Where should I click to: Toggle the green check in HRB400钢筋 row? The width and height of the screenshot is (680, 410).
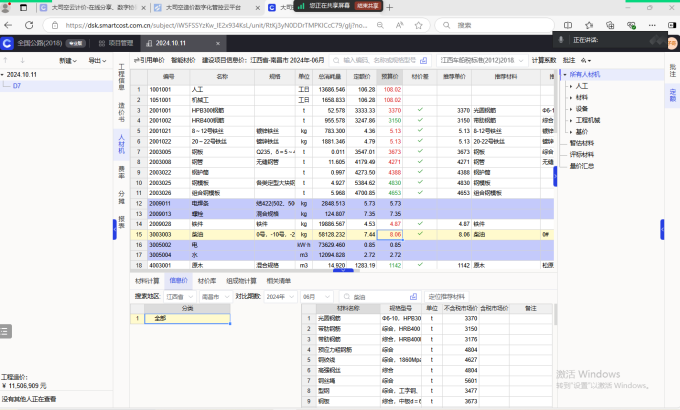pos(420,119)
